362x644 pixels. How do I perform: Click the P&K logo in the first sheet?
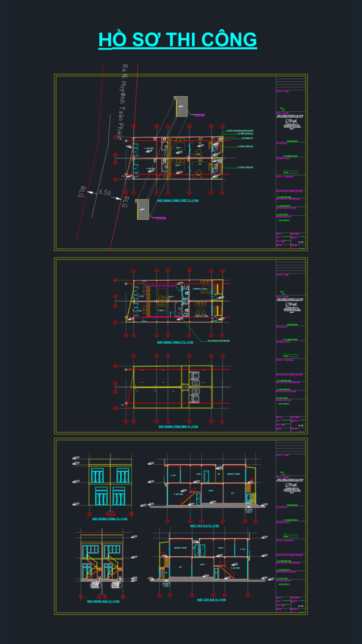(290, 122)
